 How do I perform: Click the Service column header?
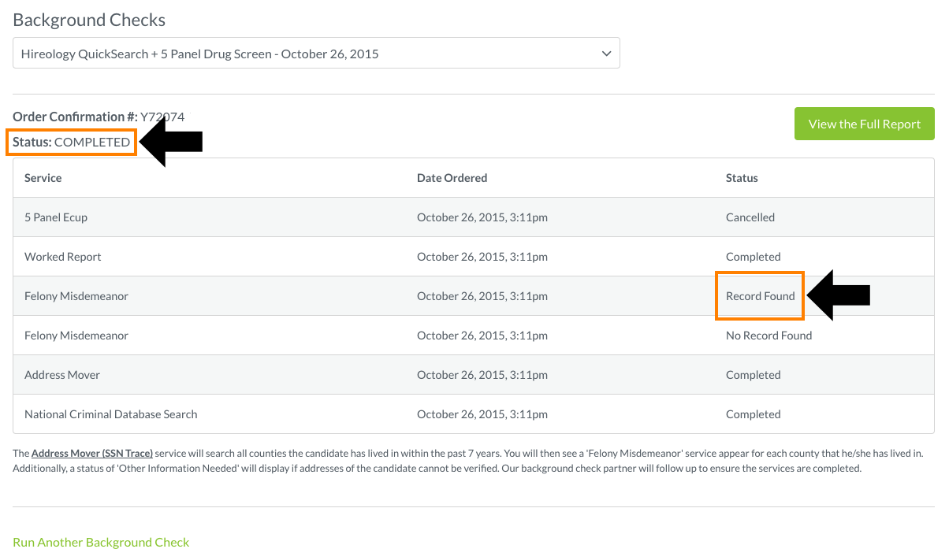[x=43, y=178]
